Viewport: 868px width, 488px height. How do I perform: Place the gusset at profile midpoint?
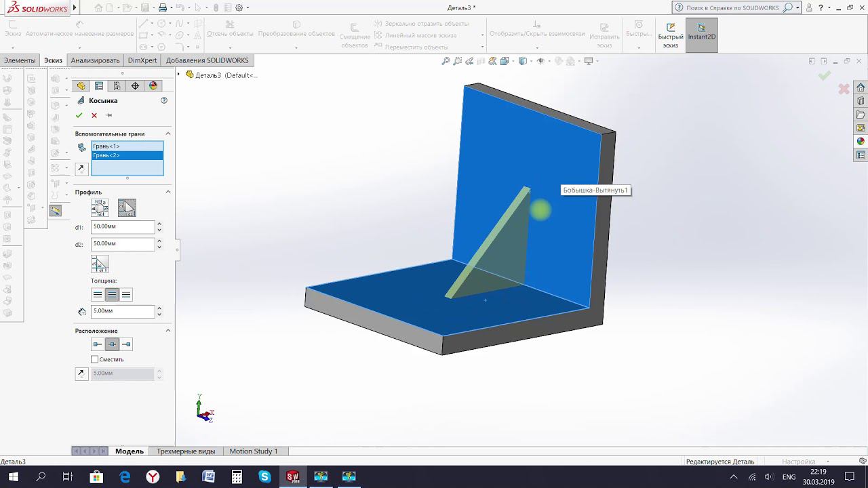[x=112, y=344]
